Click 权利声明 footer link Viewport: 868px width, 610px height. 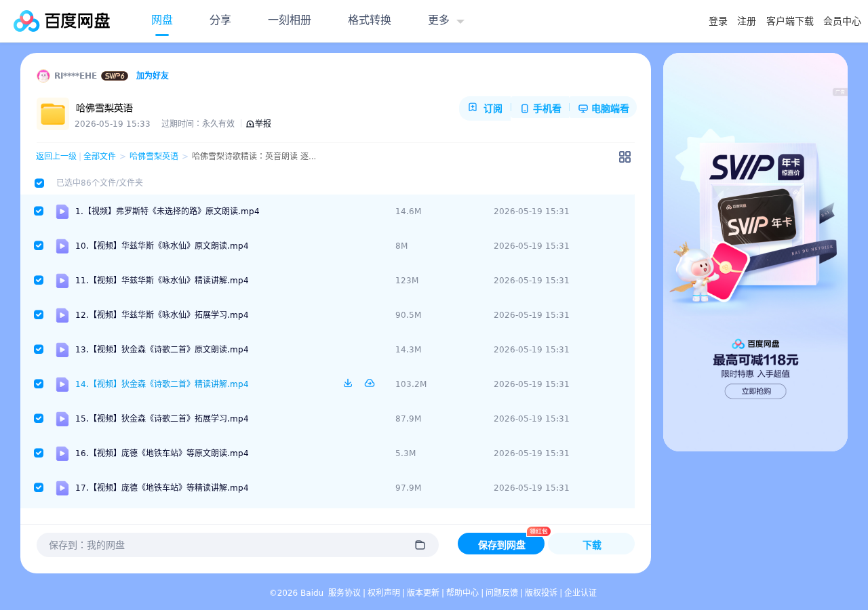click(x=384, y=592)
